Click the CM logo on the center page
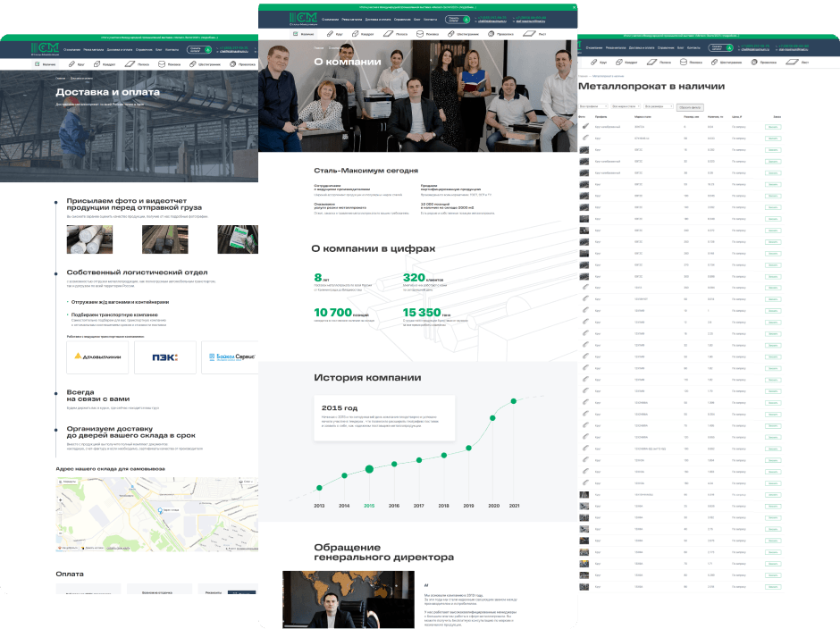Image resolution: width=840 pixels, height=629 pixels. coord(303,18)
